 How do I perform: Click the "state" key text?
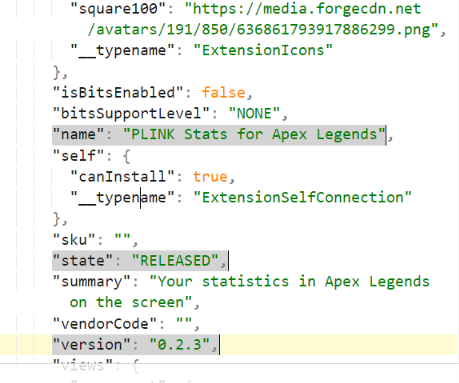(83, 261)
